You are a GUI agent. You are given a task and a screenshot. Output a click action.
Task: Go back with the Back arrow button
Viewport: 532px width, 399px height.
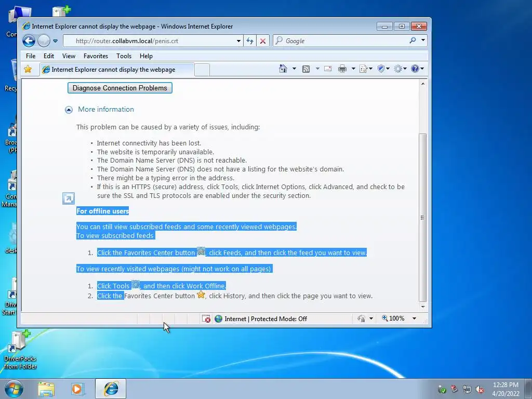pos(29,41)
